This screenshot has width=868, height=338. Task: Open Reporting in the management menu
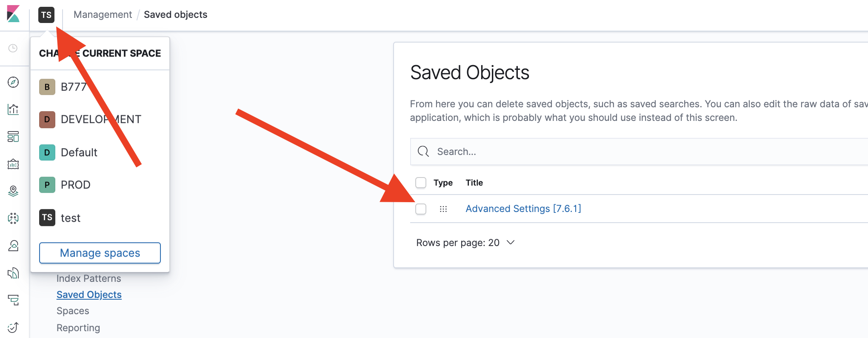[x=78, y=328]
